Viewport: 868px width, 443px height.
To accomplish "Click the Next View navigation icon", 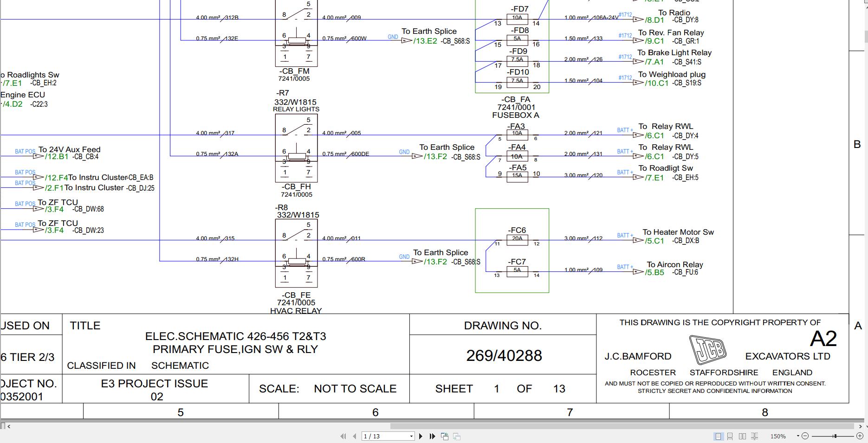I will [x=457, y=436].
